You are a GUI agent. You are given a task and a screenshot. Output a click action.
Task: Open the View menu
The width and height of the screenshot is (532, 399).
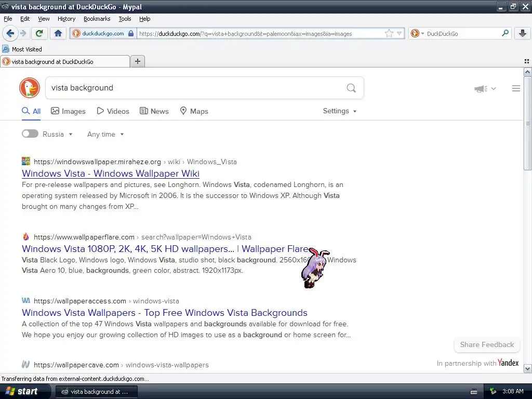[44, 19]
